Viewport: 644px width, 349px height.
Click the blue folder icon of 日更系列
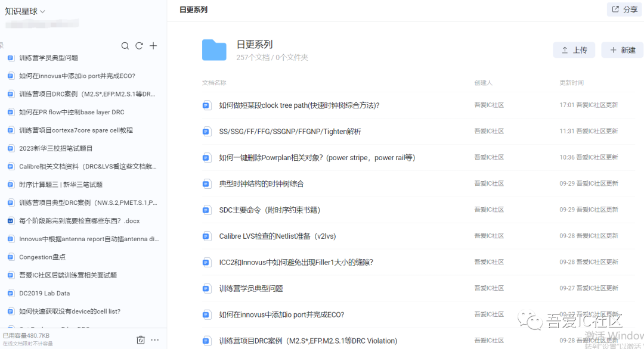213,50
